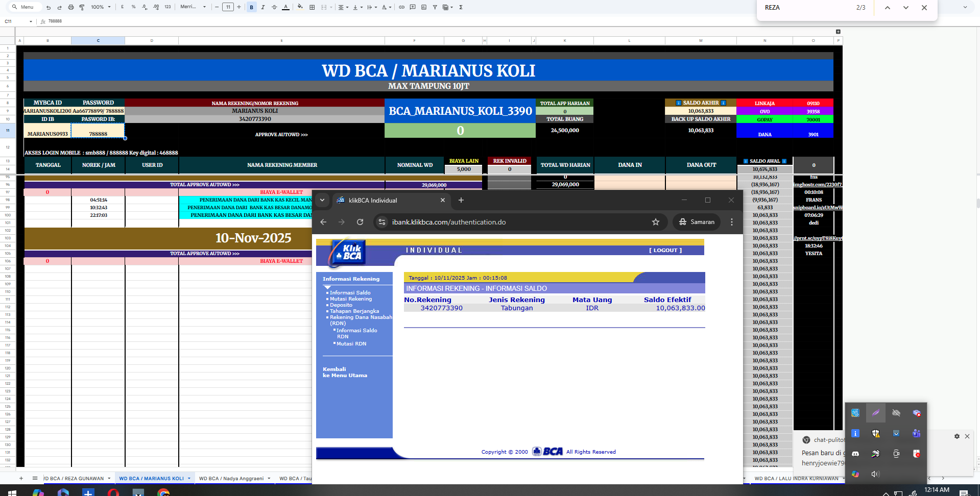Close the find bar with REZA search
980x496 pixels.
[x=924, y=8]
